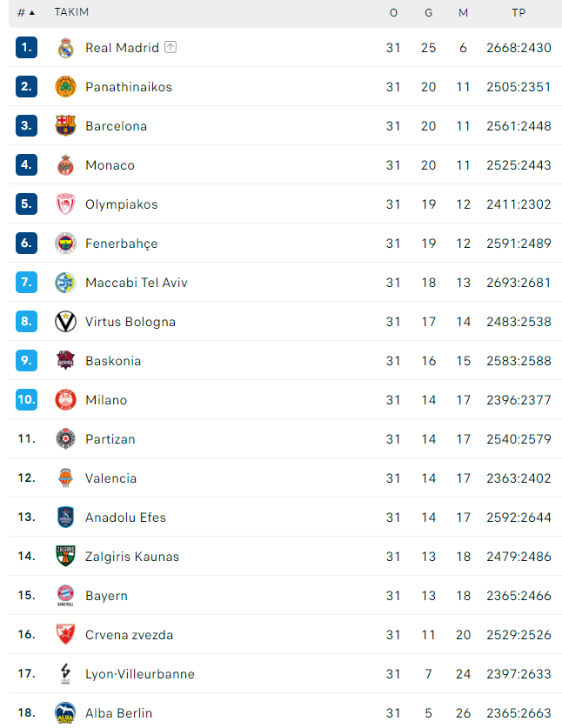The image size is (562, 728).
Task: Click the Anadolu Efes team logo
Action: pos(66,518)
